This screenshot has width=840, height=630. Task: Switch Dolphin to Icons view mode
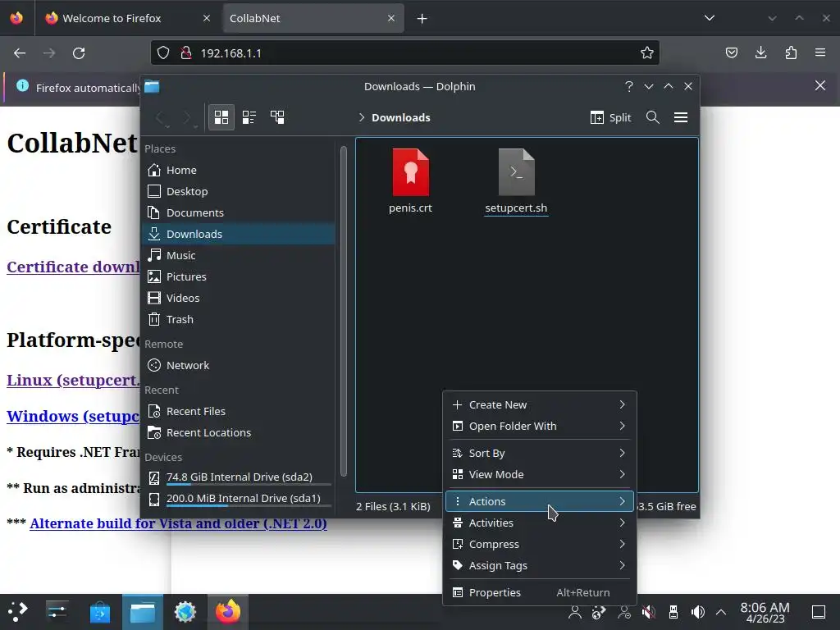coord(221,117)
